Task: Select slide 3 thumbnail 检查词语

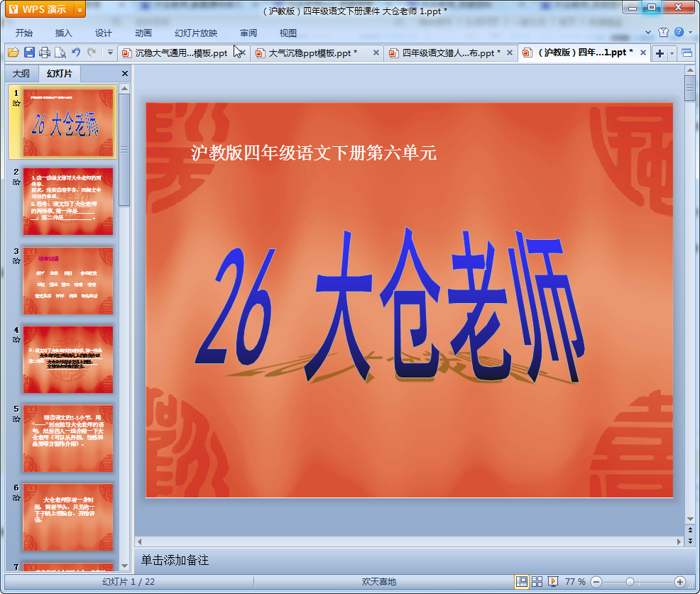Action: point(68,280)
